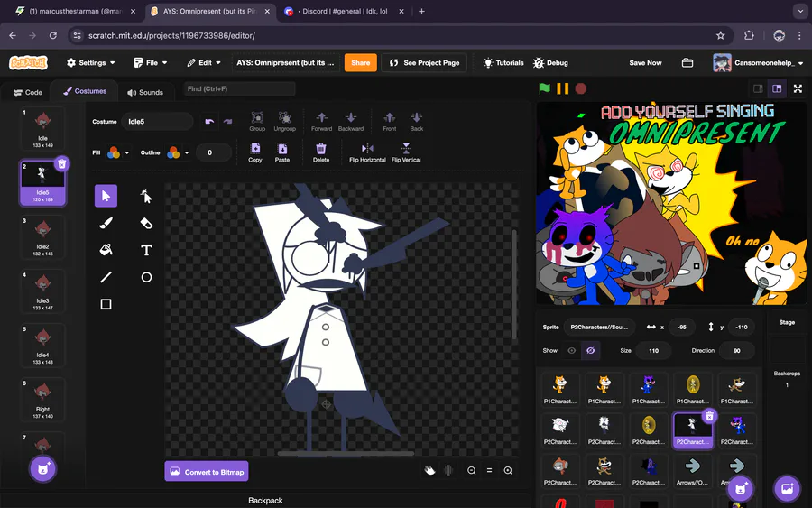
Task: Switch to the Code tab
Action: (28, 92)
